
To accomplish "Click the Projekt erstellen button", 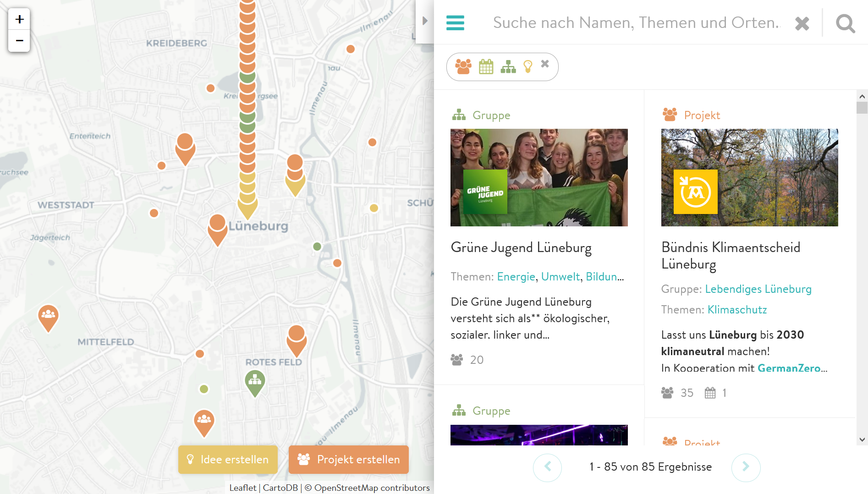I will coord(348,459).
